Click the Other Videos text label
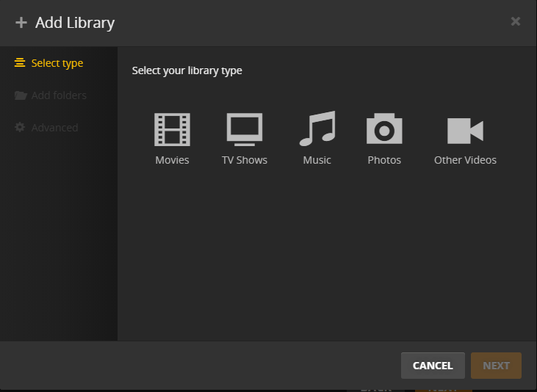Screen dimensions: 537x392 pyautogui.click(x=465, y=160)
